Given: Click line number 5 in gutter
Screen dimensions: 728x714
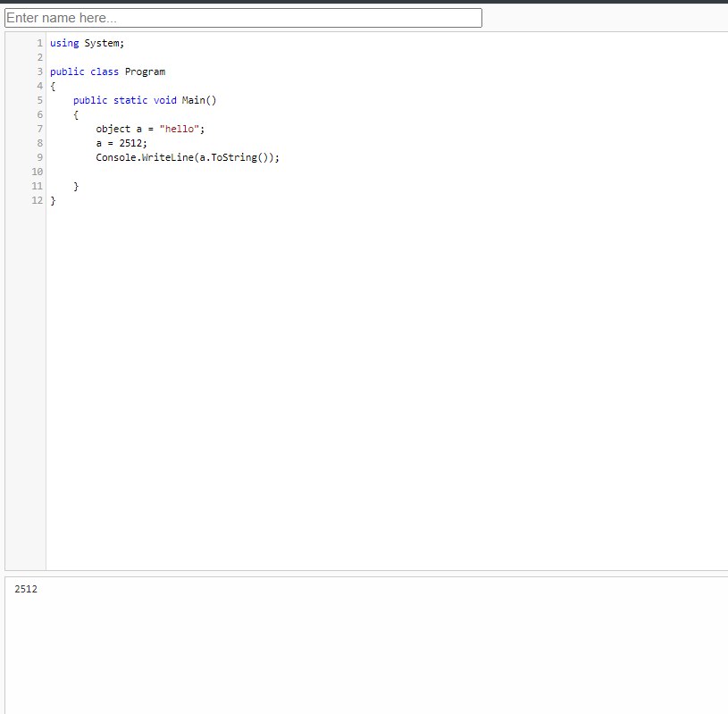Looking at the screenshot, I should (40, 100).
